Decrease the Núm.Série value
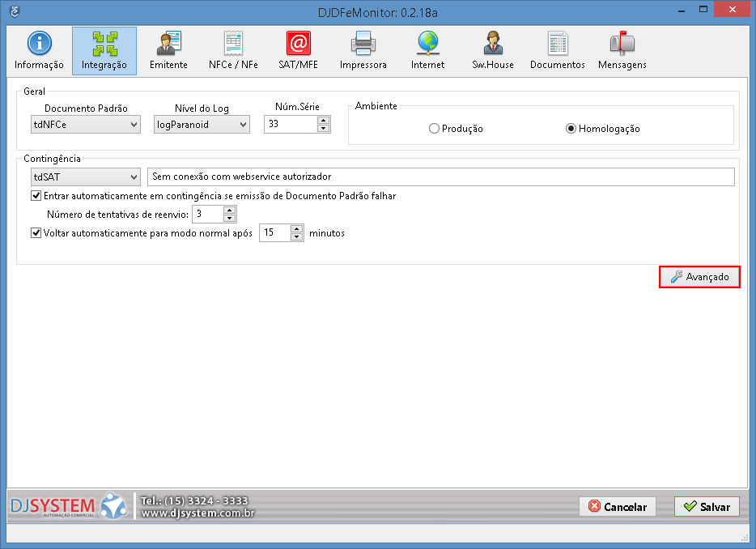 324,128
